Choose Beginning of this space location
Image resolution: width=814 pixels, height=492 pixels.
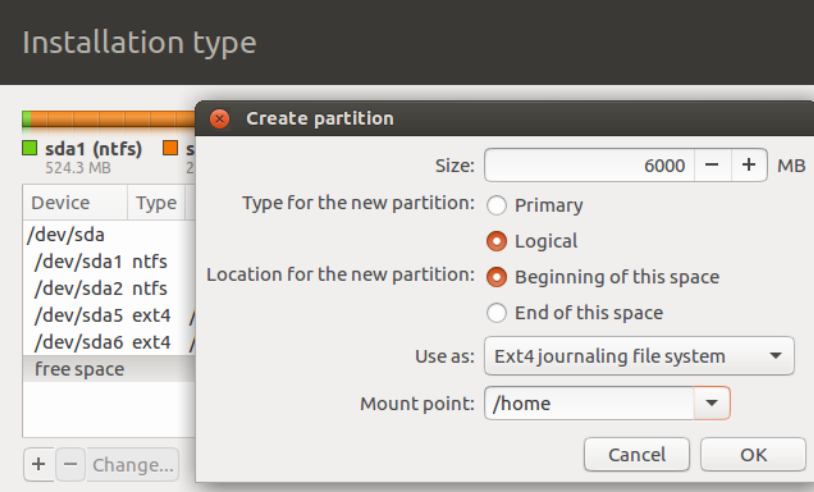(x=496, y=277)
